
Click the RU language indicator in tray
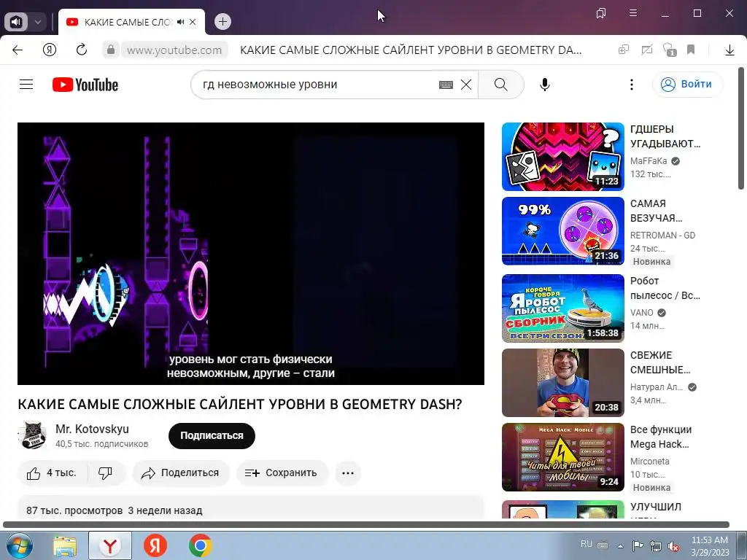pos(586,544)
